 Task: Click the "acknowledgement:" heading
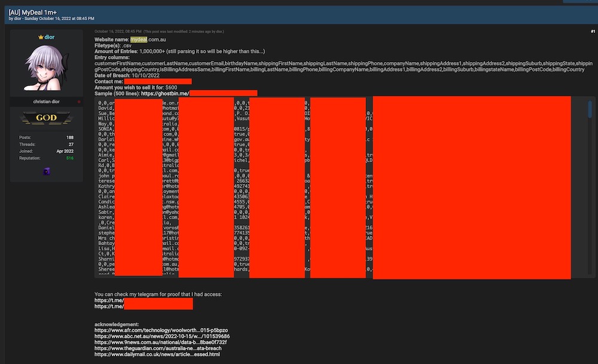(x=117, y=325)
